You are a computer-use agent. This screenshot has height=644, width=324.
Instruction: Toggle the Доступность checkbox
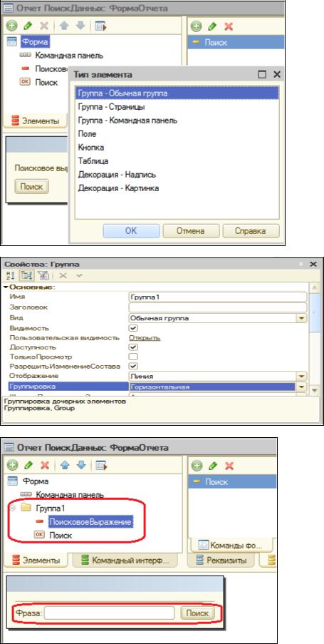coord(133,347)
